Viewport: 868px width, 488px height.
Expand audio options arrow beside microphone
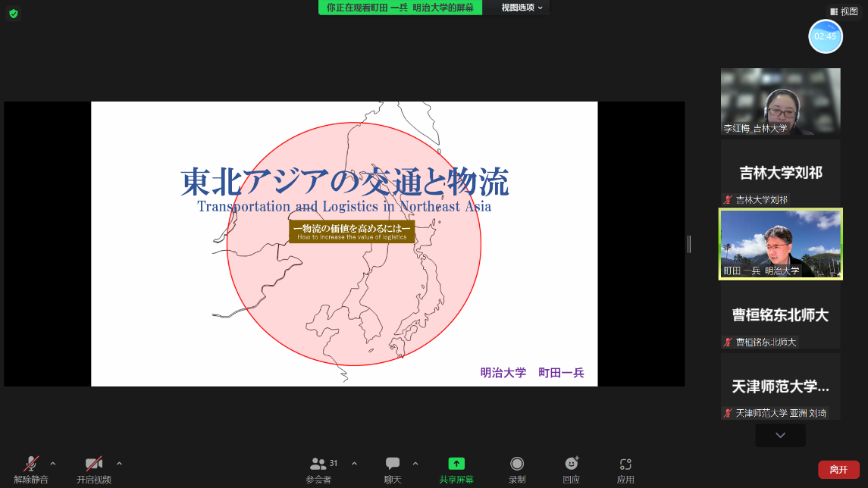[53, 463]
